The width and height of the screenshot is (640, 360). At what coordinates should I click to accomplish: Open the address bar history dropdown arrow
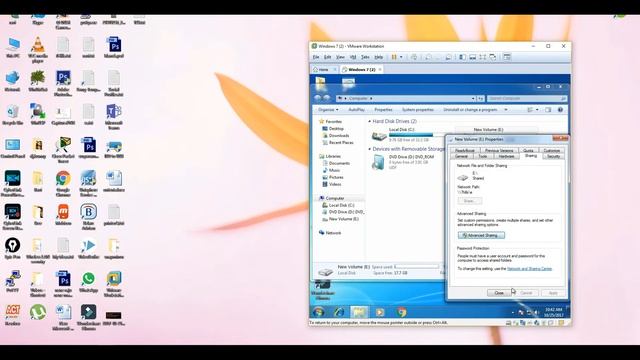(473, 98)
